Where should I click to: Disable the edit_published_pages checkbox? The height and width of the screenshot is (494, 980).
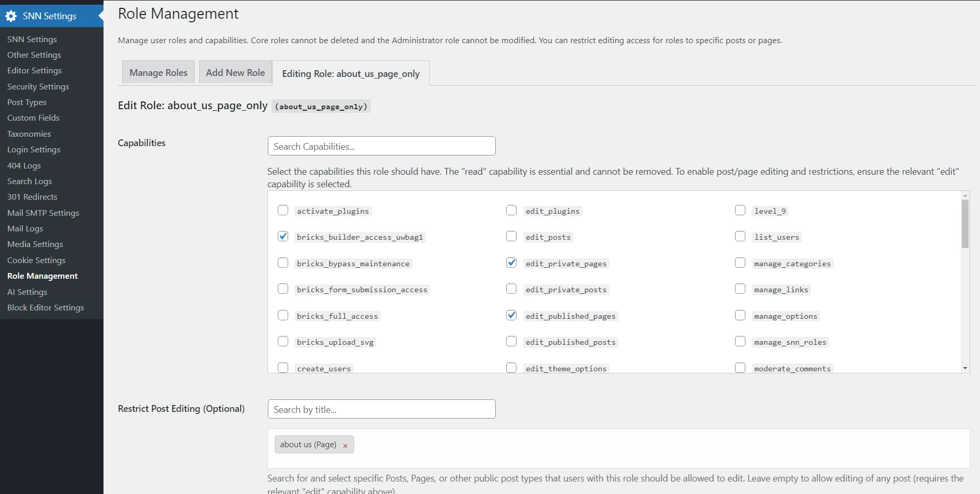[x=511, y=315]
